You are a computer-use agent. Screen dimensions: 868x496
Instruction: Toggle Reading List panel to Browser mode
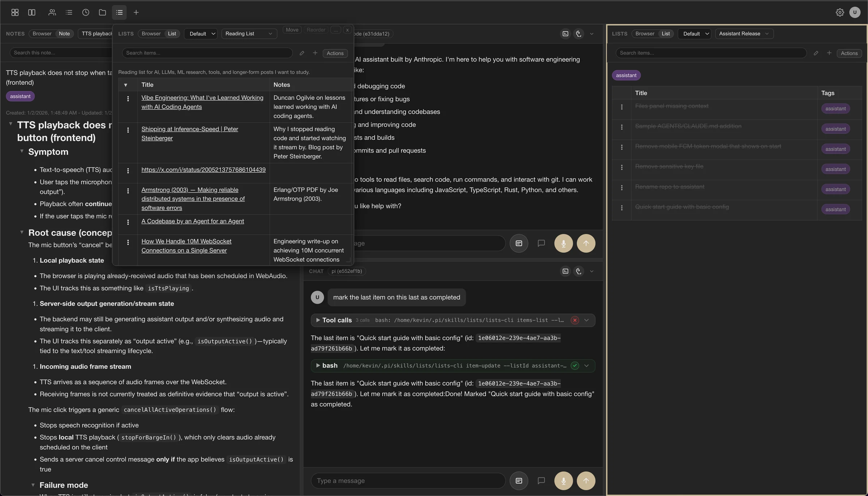[151, 34]
